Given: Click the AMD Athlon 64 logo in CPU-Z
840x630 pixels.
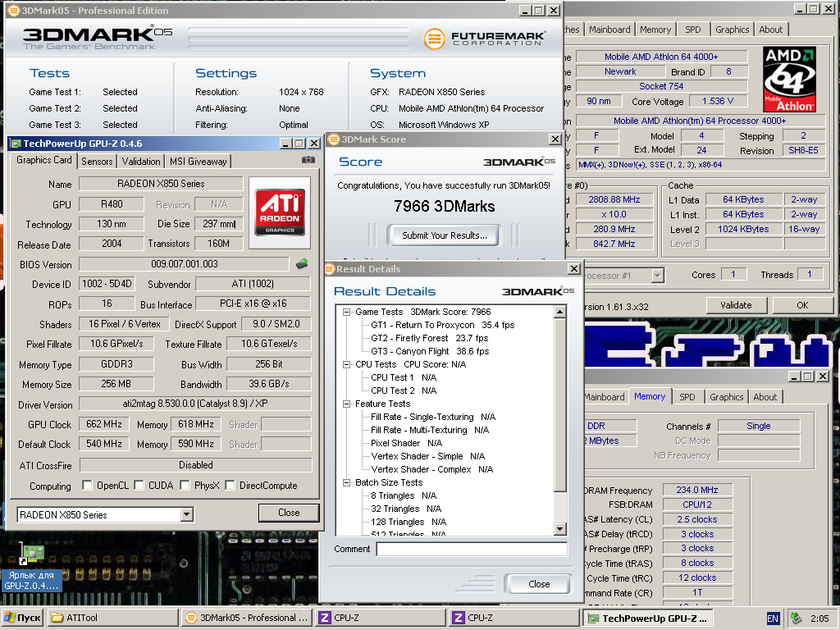Looking at the screenshot, I should [789, 80].
